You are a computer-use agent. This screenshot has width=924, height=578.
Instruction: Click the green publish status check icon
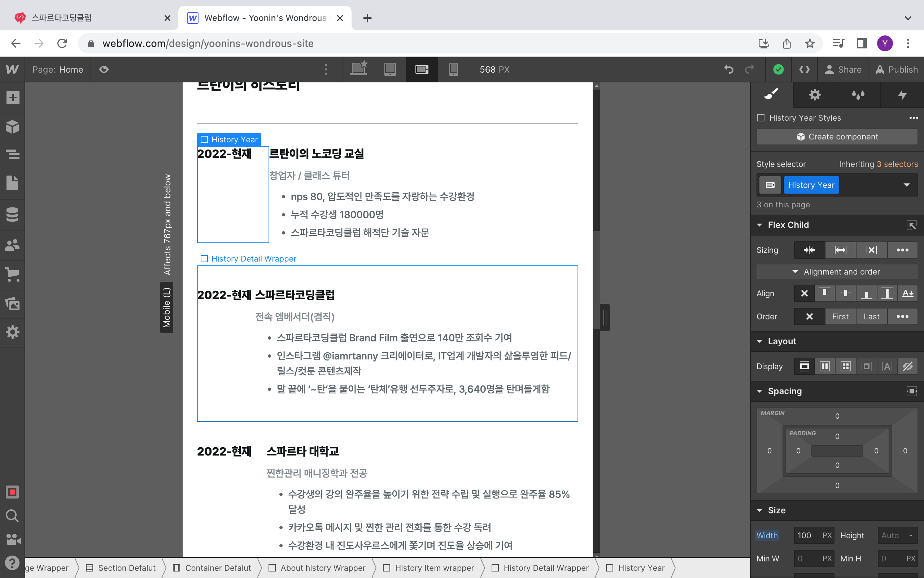point(779,69)
